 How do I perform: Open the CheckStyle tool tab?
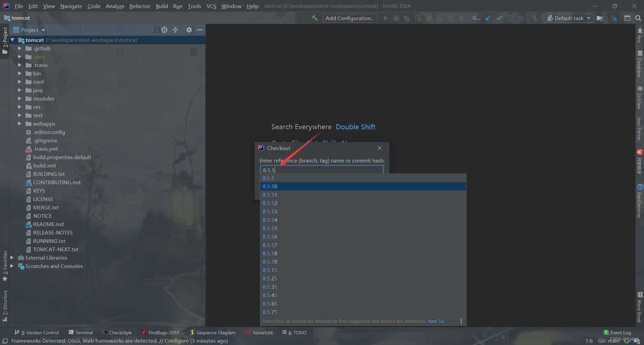pos(117,333)
